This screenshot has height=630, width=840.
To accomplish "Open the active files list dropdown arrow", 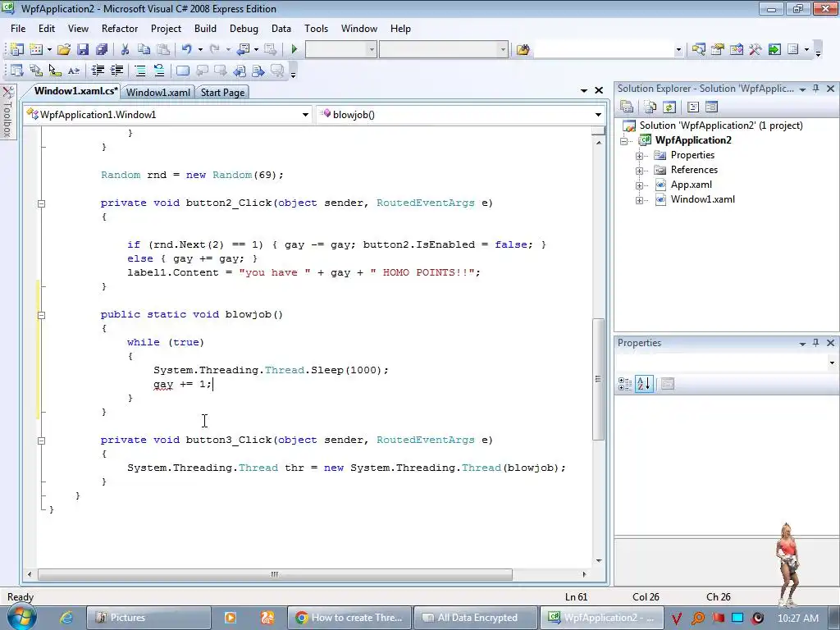I will click(584, 90).
